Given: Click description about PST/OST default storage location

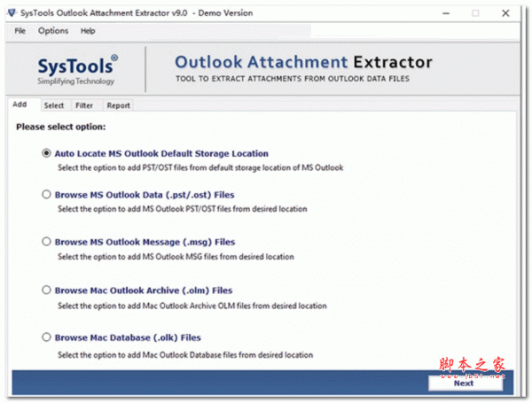Looking at the screenshot, I should pos(200,167).
